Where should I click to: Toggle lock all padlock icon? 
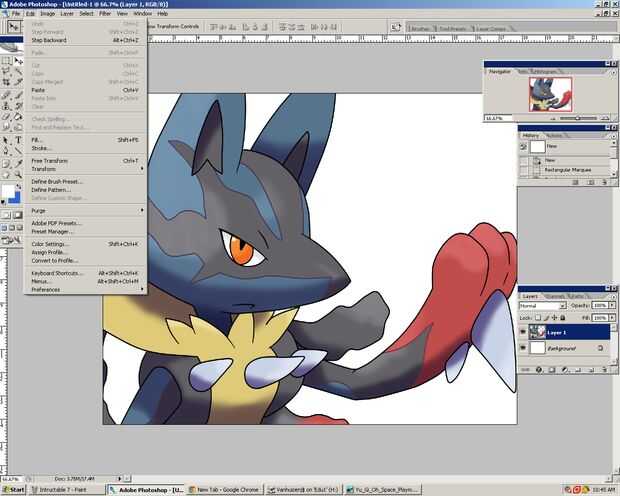click(563, 317)
